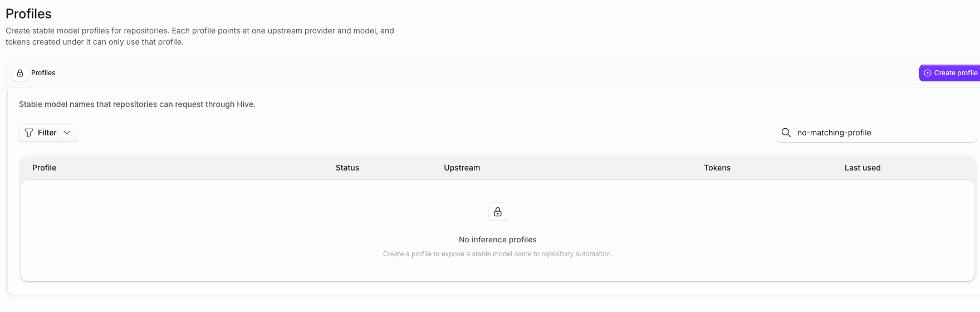Click the Upstream column header

(x=462, y=168)
